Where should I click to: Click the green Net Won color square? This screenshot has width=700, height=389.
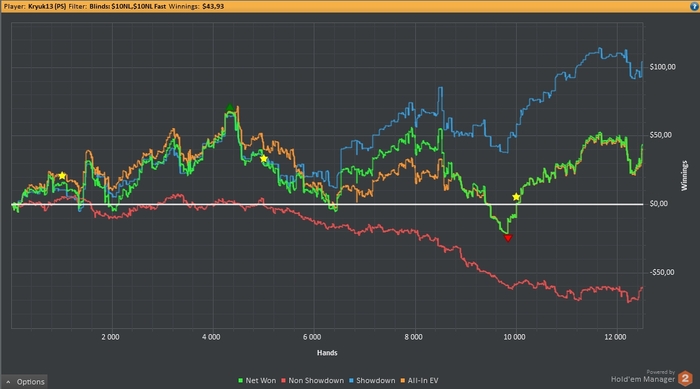[240, 381]
